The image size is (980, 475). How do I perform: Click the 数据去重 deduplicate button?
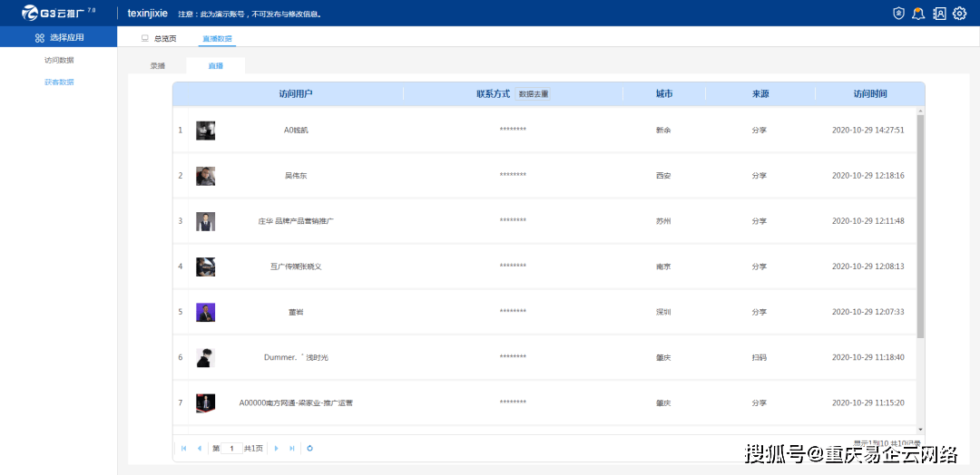pyautogui.click(x=533, y=94)
